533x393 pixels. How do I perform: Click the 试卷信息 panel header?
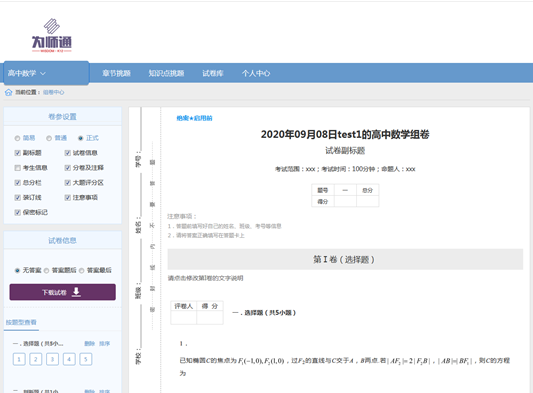point(63,240)
